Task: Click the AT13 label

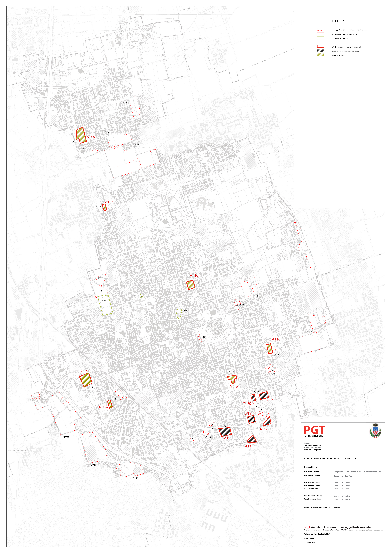Action: [x=208, y=437]
